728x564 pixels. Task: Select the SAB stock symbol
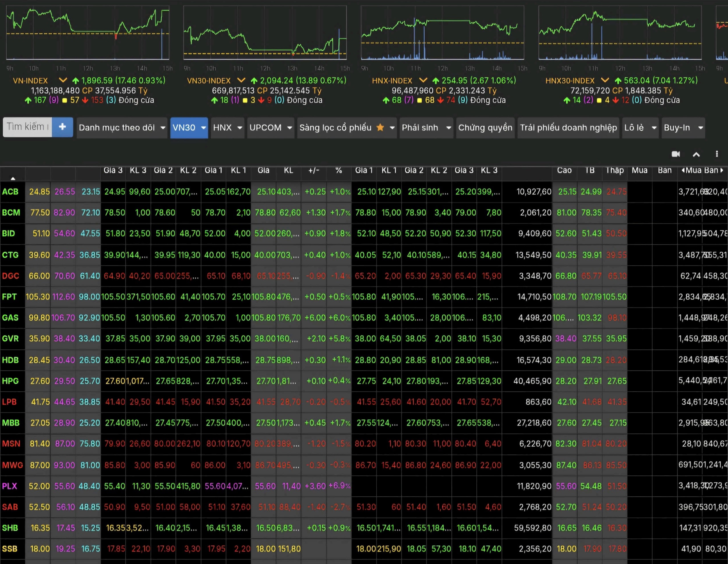(10, 507)
